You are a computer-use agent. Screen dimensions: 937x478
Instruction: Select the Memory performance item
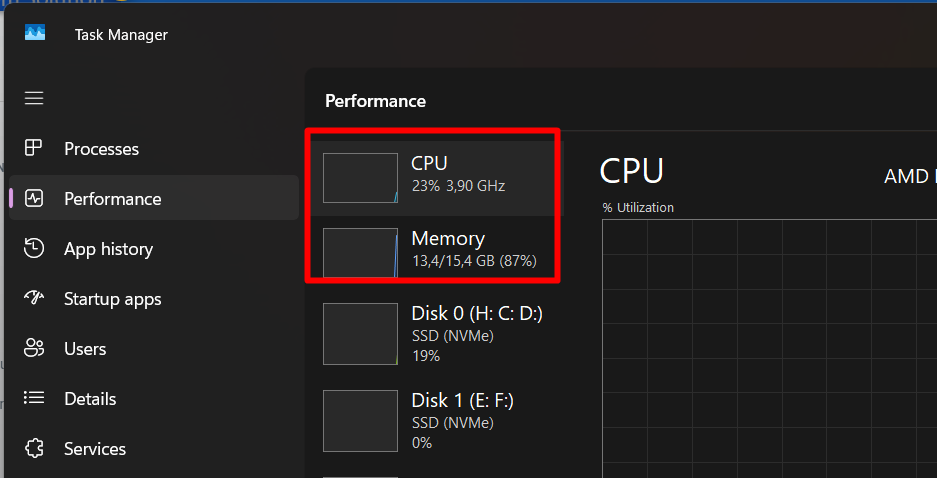coord(436,253)
